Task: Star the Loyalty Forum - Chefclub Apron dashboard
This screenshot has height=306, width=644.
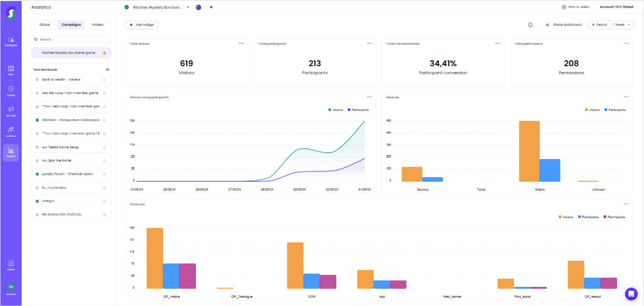Action: [x=104, y=174]
